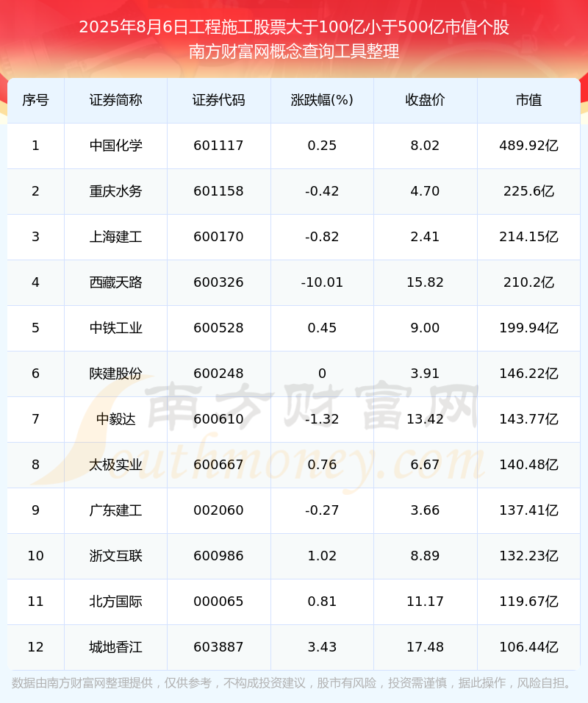Click change value -0.27
This screenshot has width=588, height=703.
pyautogui.click(x=322, y=510)
